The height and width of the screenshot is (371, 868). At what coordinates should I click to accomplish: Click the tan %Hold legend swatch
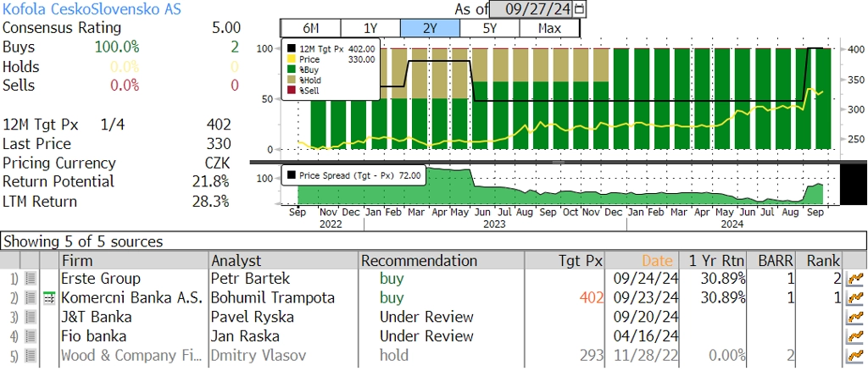tap(292, 80)
